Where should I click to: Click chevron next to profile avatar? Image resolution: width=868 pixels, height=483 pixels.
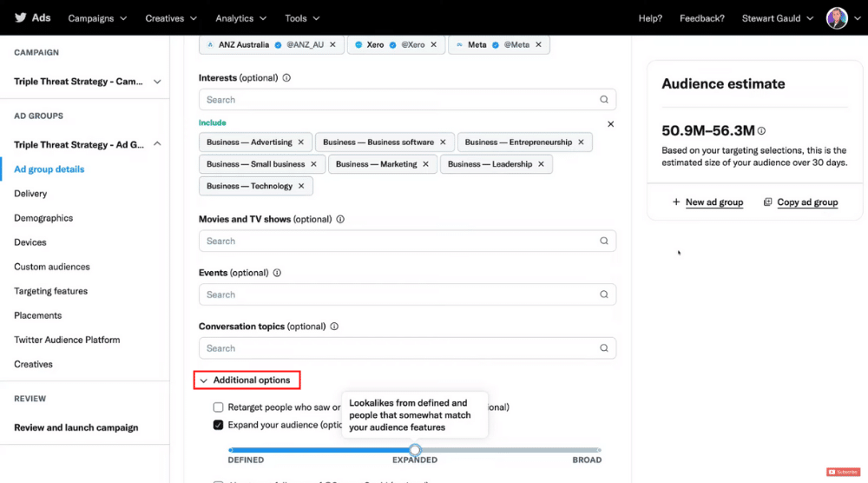tap(857, 18)
